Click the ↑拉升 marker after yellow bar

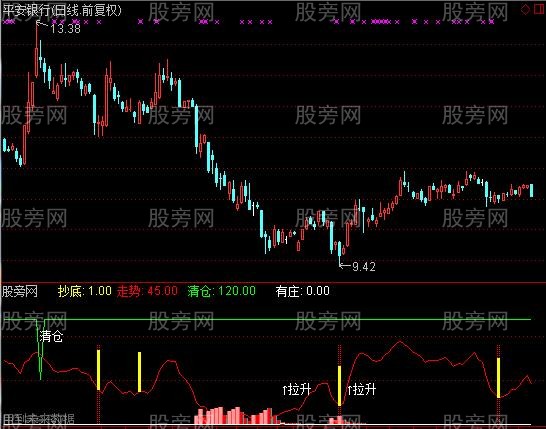click(362, 389)
